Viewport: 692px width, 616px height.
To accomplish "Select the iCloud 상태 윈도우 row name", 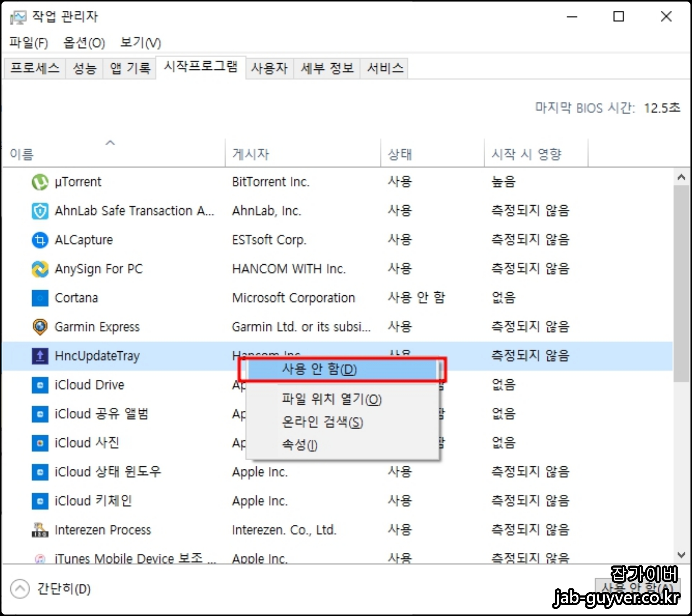I will [108, 472].
